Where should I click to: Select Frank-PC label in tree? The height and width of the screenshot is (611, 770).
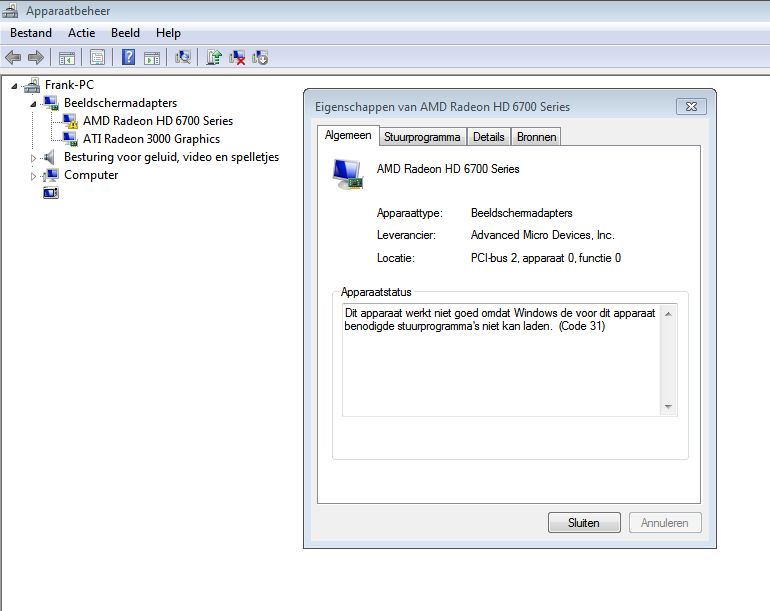[x=69, y=85]
